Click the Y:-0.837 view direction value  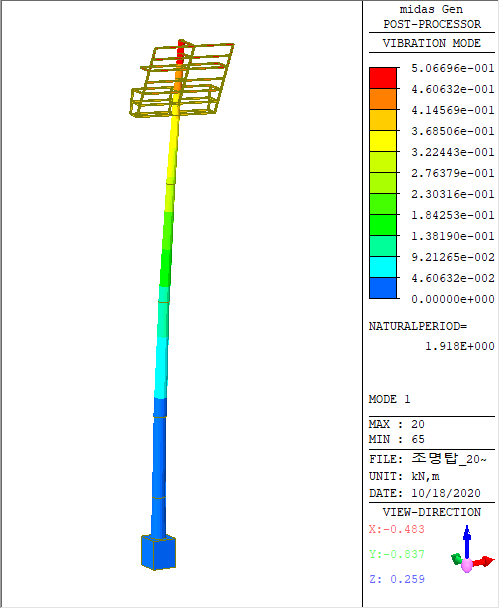click(x=397, y=554)
